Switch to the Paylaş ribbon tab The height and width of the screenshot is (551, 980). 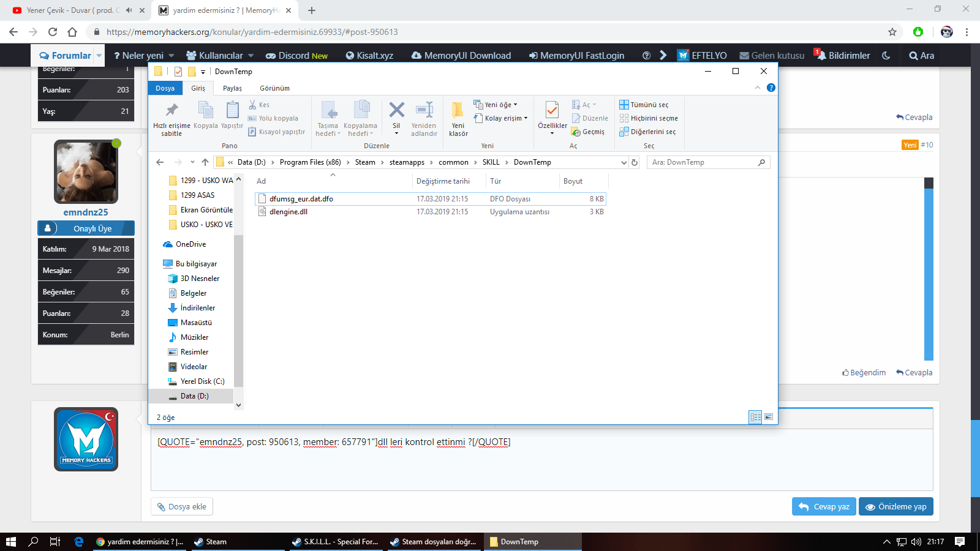tap(232, 88)
